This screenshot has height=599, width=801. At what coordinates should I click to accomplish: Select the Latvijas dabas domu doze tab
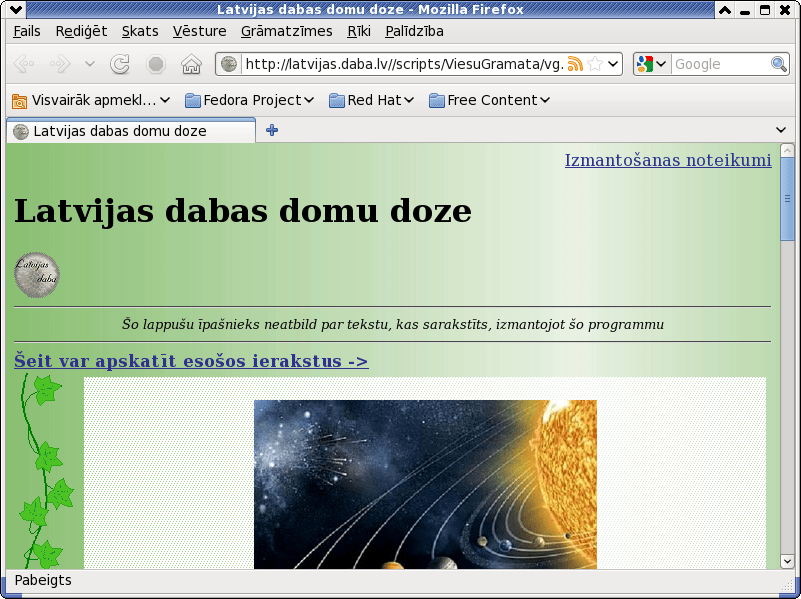click(131, 131)
